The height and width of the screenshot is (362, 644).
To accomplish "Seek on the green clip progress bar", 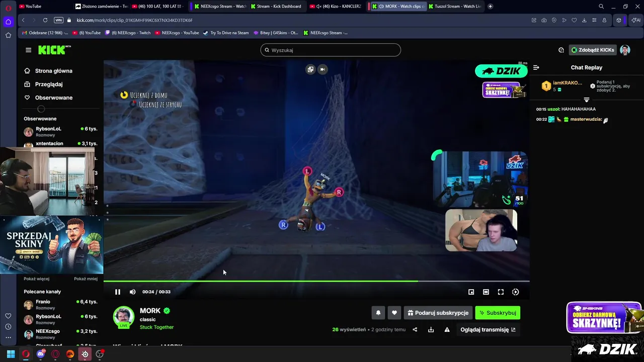I will click(316, 281).
